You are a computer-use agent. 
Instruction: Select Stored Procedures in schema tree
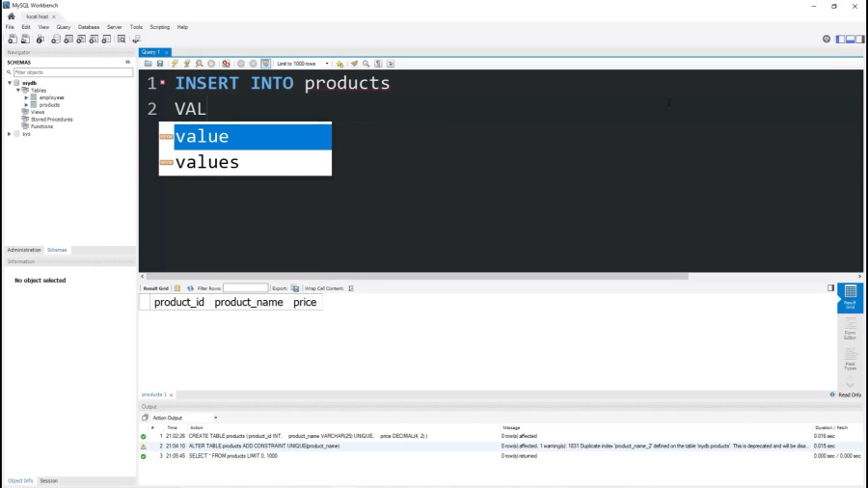tap(51, 119)
